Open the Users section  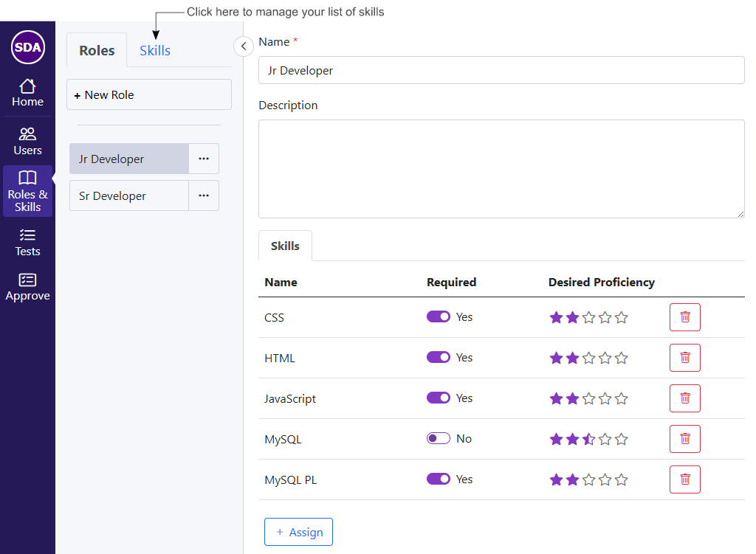27,141
